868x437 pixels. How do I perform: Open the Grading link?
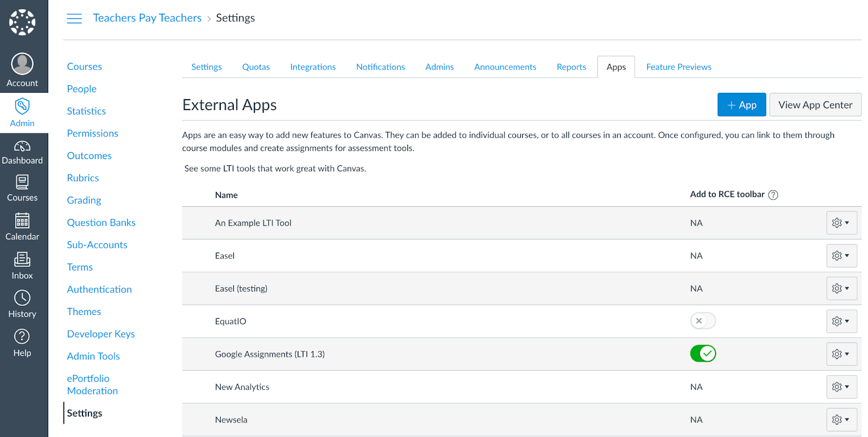(x=84, y=200)
